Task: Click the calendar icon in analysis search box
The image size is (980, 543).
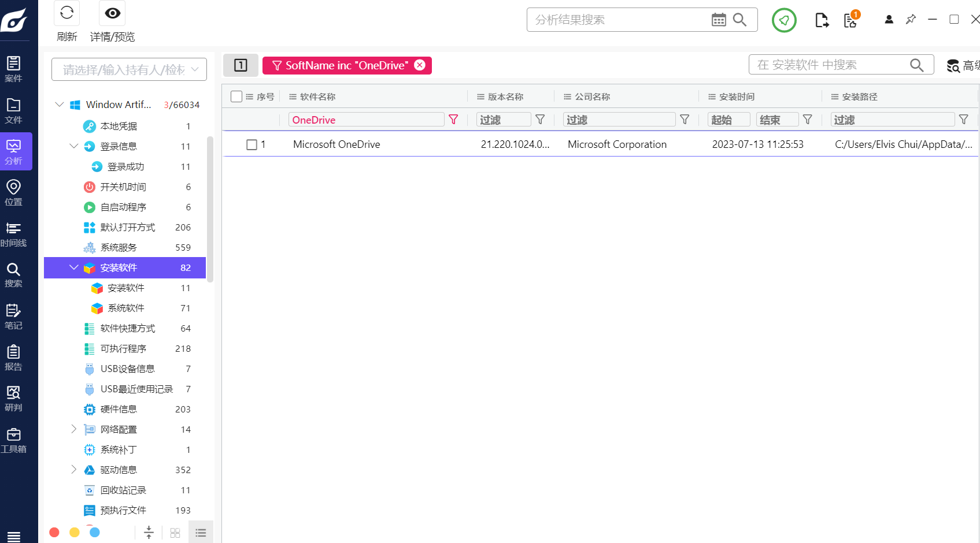Action: click(x=719, y=20)
